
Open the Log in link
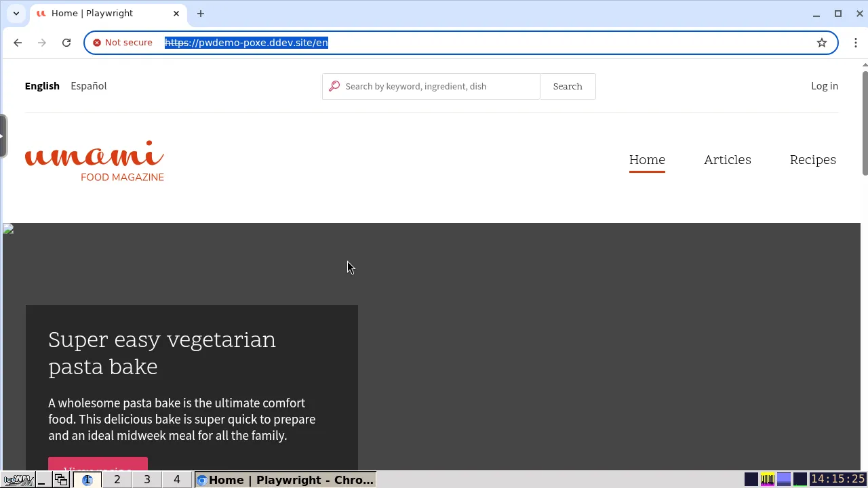click(824, 86)
